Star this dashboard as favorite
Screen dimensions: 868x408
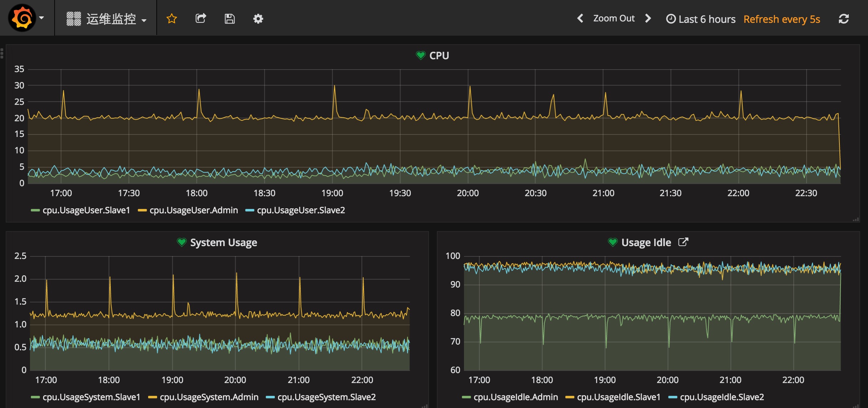pos(172,19)
